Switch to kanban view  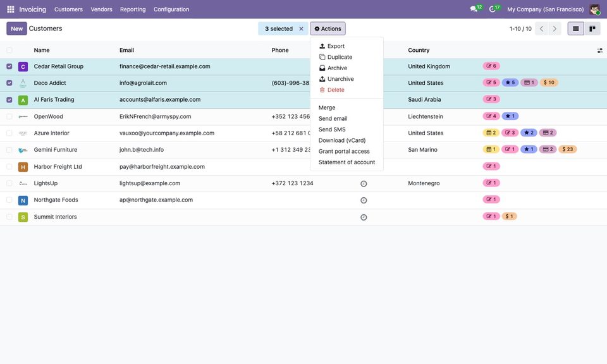(x=592, y=28)
